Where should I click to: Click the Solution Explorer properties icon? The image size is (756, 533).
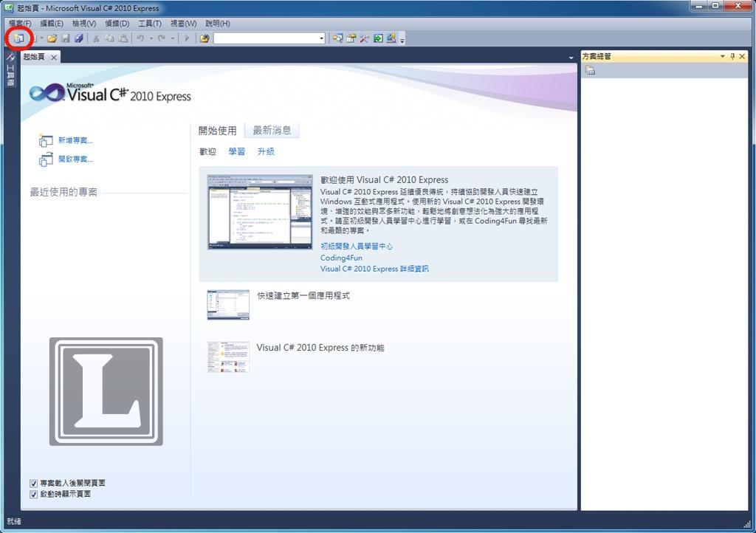tap(590, 70)
